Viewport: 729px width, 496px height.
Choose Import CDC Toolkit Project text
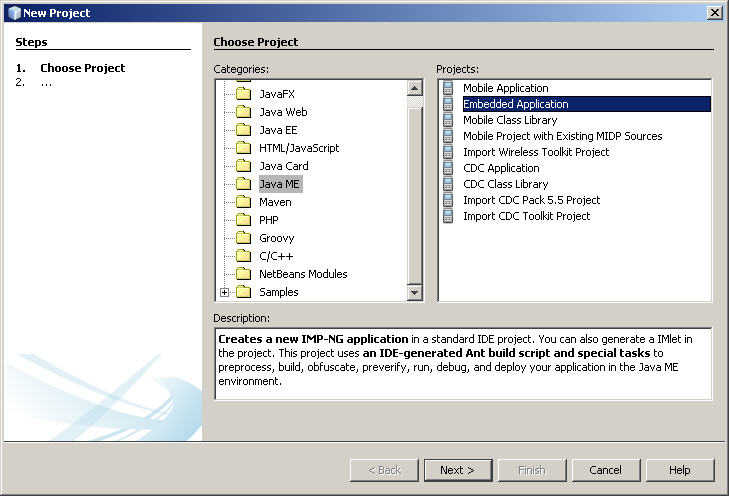click(x=526, y=216)
